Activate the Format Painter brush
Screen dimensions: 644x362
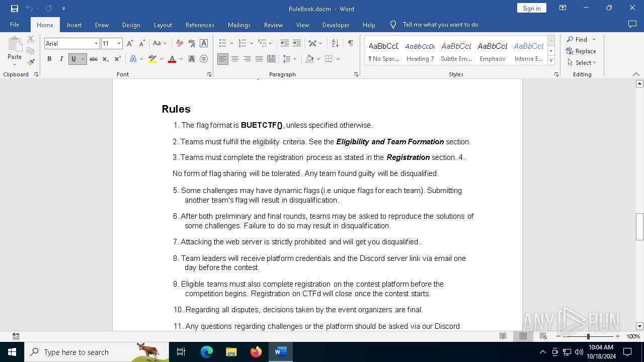(x=31, y=62)
